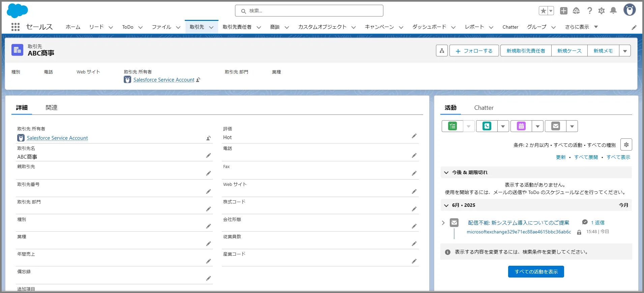Image resolution: width=644 pixels, height=293 pixels.
Task: Open the user profile avatar
Action: click(630, 10)
